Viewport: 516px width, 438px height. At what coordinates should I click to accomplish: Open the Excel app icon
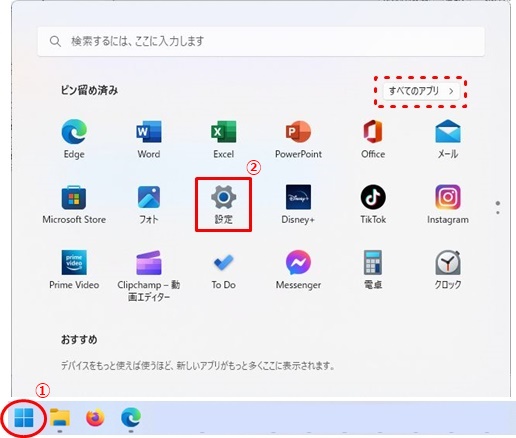tap(223, 139)
